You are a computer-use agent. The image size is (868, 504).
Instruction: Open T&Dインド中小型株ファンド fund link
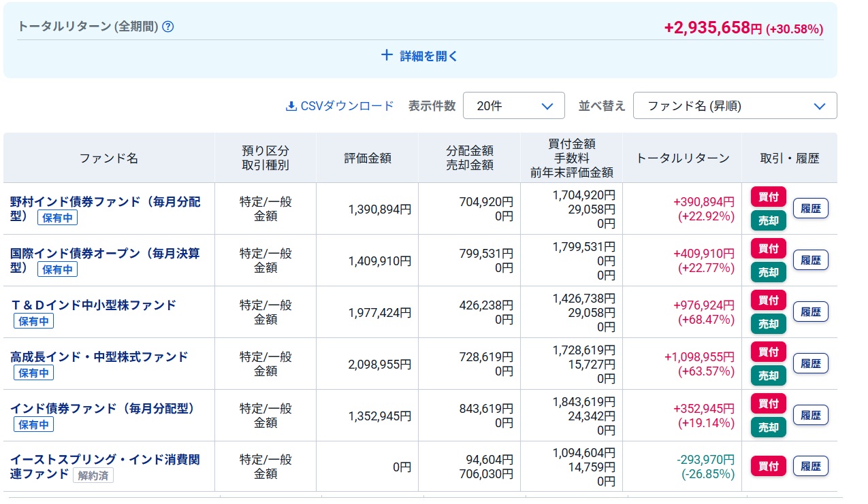pyautogui.click(x=94, y=305)
